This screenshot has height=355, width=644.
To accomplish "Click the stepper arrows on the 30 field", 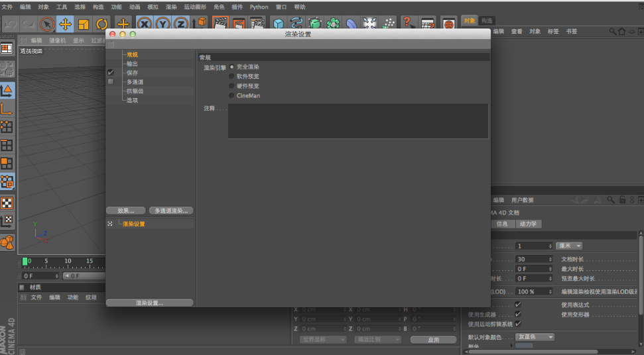I will 550,259.
